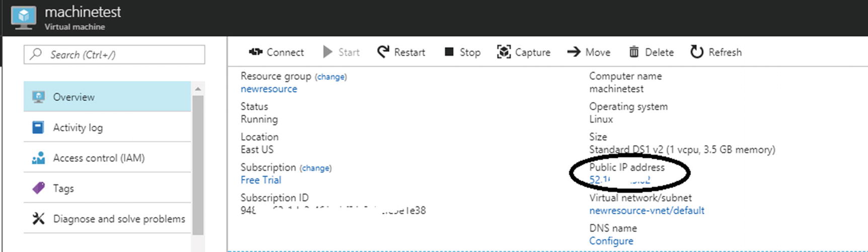Screen dimensions: 868x252
Task: Open the Free Trial subscription link
Action: tap(261, 180)
